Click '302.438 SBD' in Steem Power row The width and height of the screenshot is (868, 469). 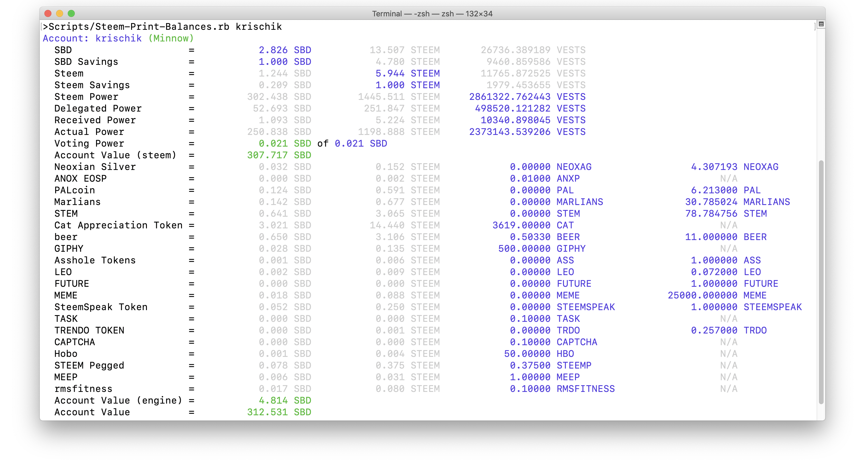pos(279,97)
